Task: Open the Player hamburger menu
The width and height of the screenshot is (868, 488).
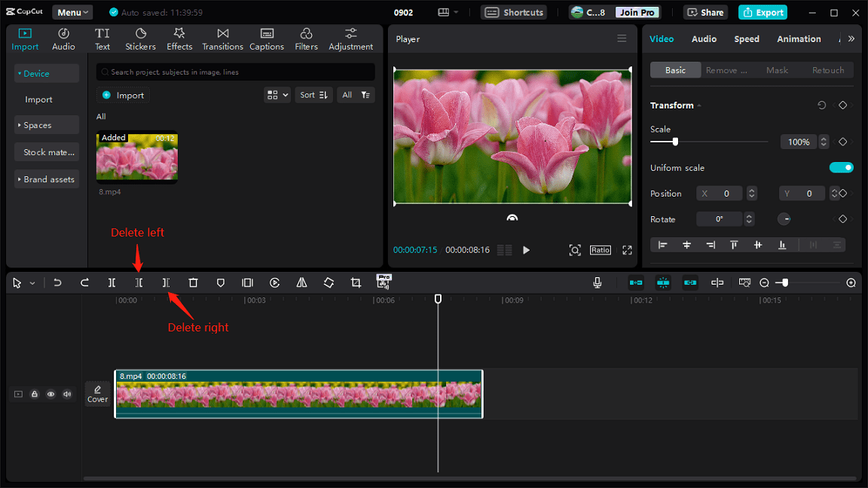Action: tap(622, 38)
